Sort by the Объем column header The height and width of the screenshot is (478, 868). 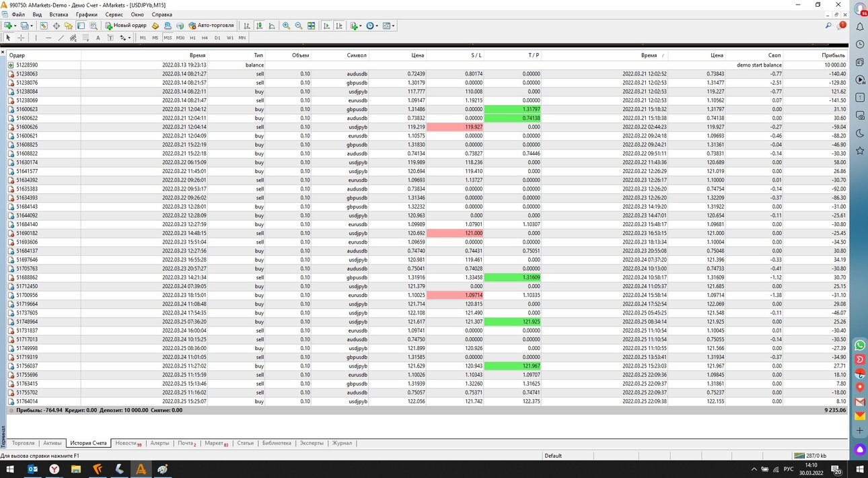[x=300, y=55]
